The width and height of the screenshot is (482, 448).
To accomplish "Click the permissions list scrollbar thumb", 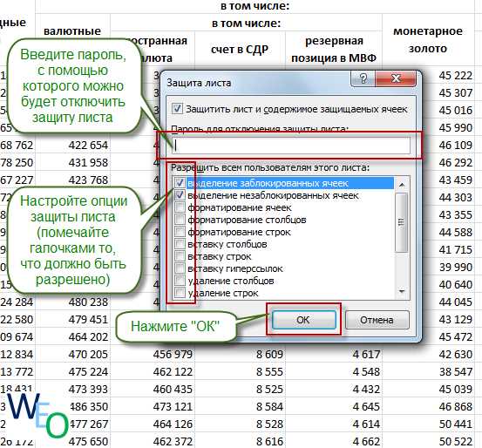I will 402,222.
